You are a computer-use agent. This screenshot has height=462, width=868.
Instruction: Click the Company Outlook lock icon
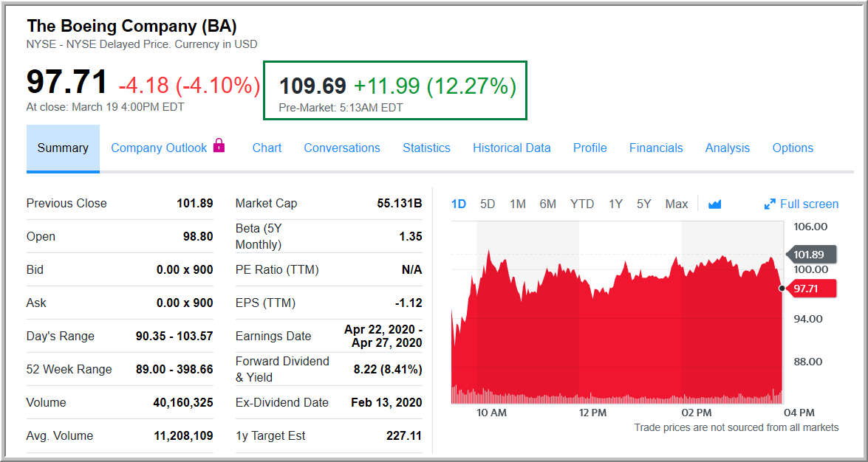(219, 145)
